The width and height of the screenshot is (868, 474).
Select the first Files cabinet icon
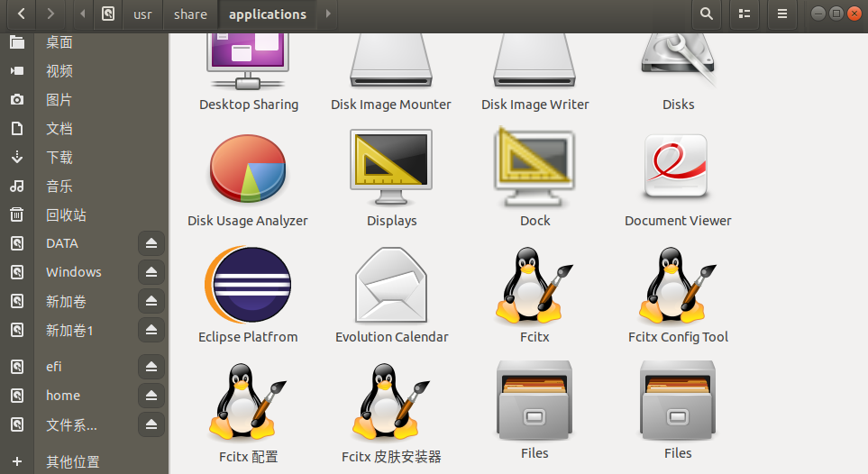pos(535,400)
